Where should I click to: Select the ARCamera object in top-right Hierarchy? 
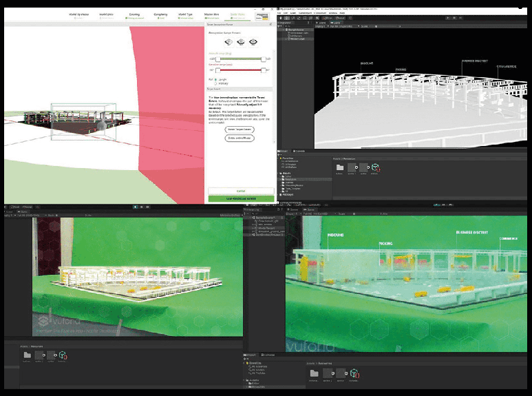[x=297, y=36]
